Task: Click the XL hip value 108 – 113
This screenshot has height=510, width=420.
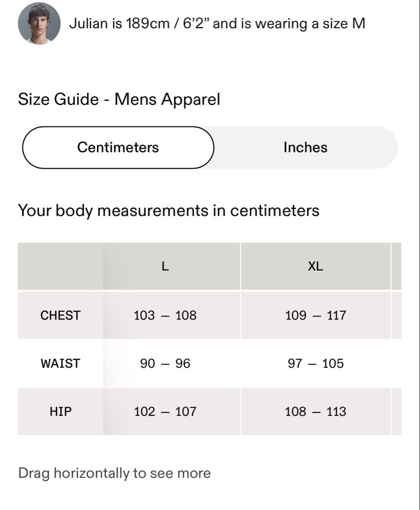Action: coord(315,412)
